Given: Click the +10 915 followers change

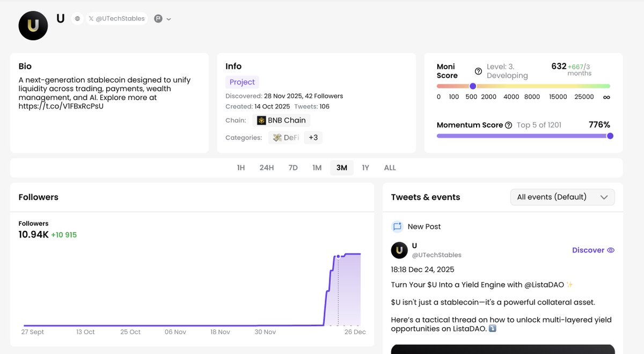Looking at the screenshot, I should [x=64, y=235].
